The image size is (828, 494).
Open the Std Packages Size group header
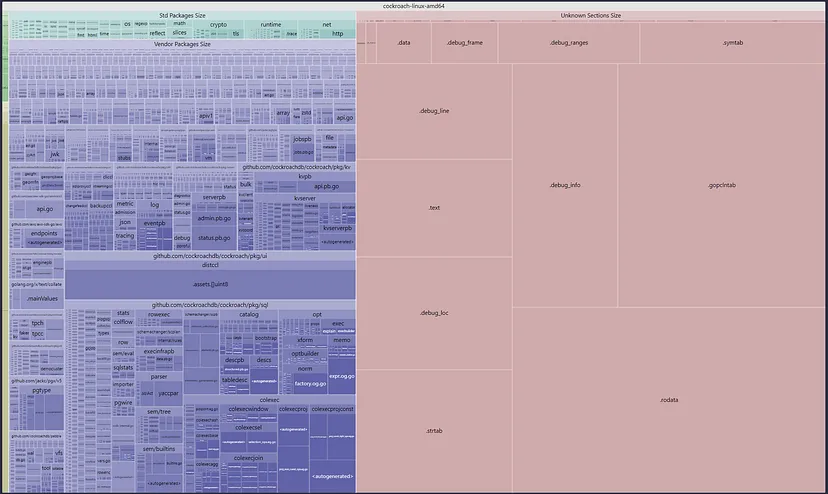[x=182, y=16]
